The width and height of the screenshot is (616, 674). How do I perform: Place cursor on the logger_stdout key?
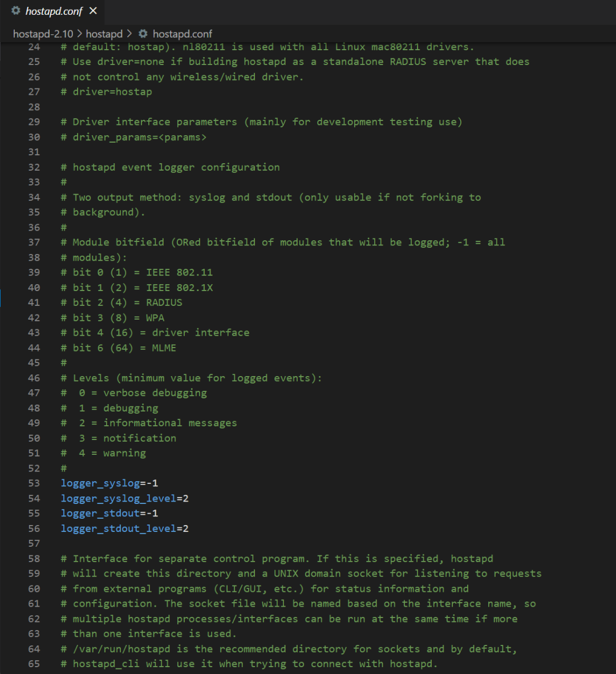pyautogui.click(x=100, y=514)
